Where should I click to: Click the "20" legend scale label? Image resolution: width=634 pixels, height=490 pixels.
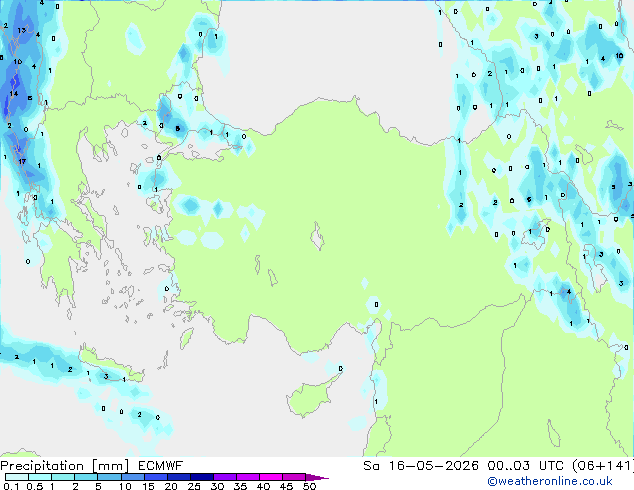171,486
